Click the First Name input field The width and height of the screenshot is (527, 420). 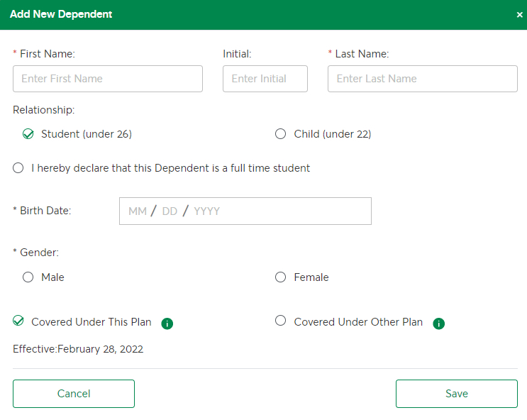[x=108, y=79]
